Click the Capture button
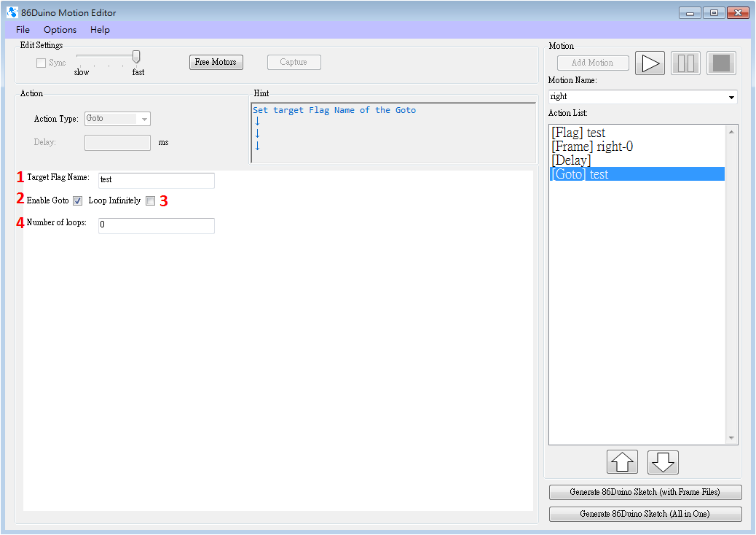The height and width of the screenshot is (535, 756). pos(294,62)
